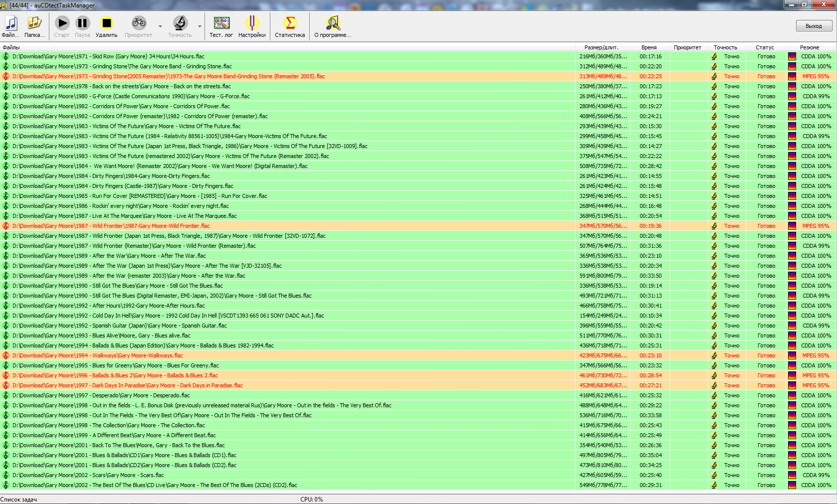Select the red Grinding Stone Remaster 2005 row

pyautogui.click(x=418, y=76)
